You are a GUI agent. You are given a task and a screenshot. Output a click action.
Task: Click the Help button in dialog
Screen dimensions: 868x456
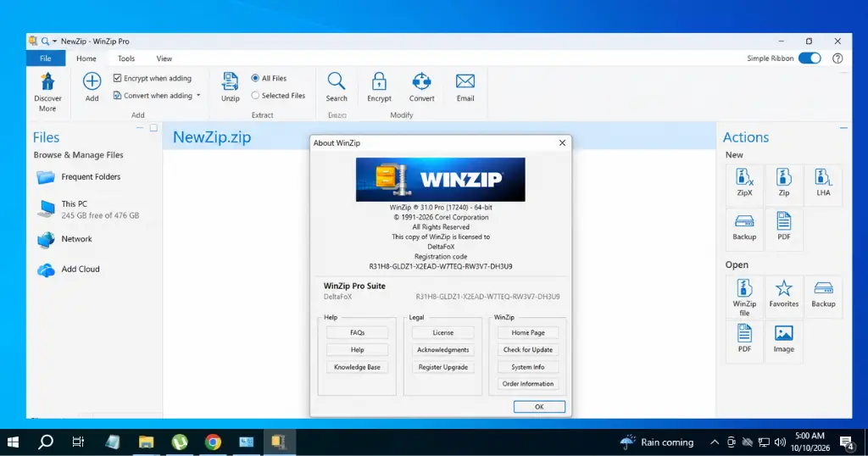(x=357, y=350)
